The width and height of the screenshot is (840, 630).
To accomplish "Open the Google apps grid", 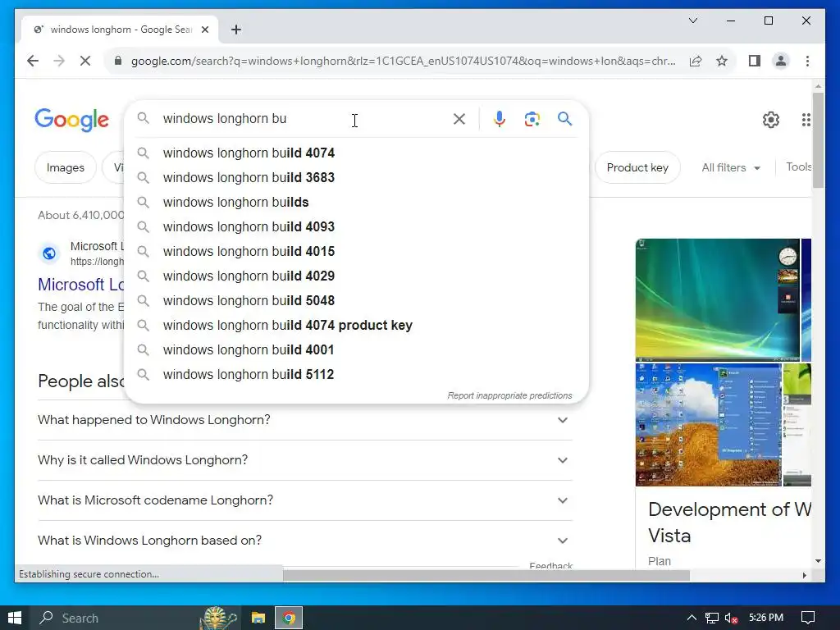I will pos(806,119).
